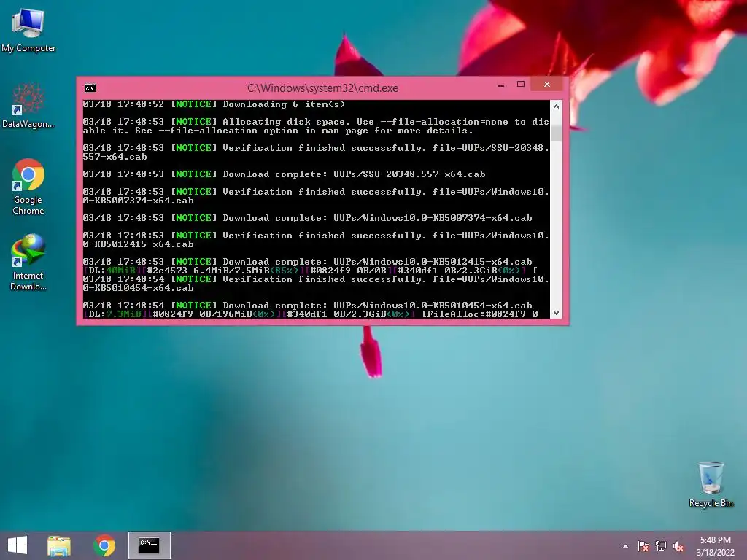This screenshot has height=560, width=747.
Task: Click "Download complete" KB5010454 line
Action: pyautogui.click(x=307, y=306)
